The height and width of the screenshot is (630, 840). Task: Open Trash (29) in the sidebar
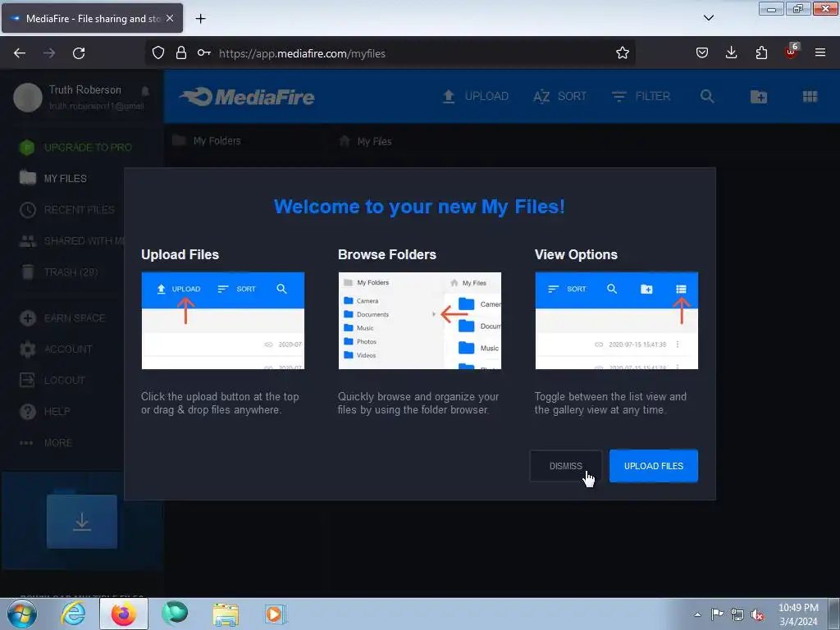click(x=59, y=272)
